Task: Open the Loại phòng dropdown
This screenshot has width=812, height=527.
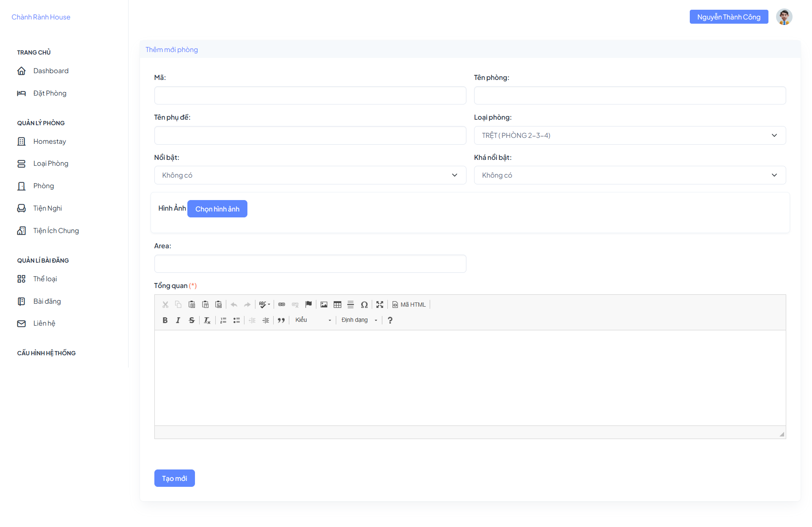Action: coord(630,135)
